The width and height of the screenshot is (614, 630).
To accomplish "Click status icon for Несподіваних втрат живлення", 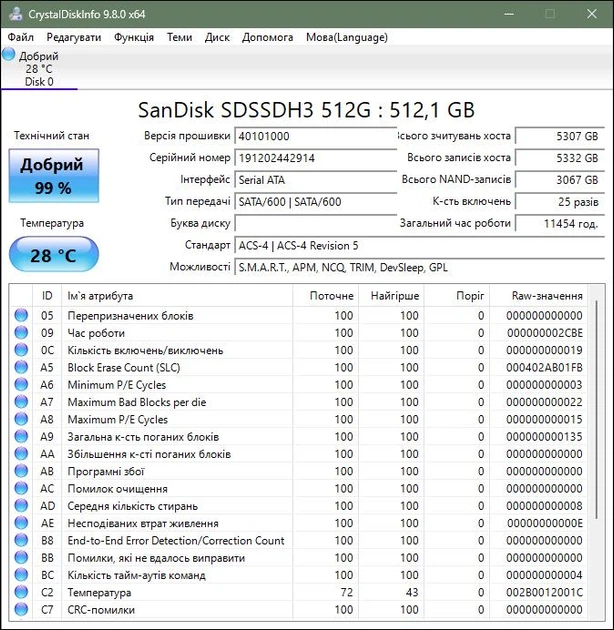I will 21,523.
